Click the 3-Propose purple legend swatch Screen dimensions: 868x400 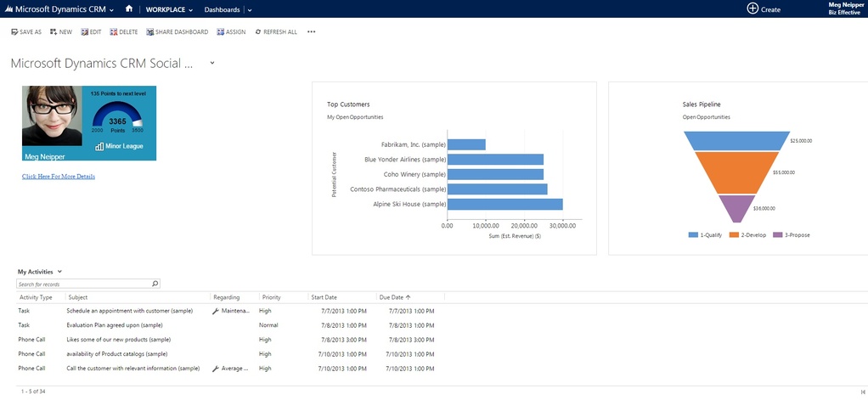tap(777, 235)
